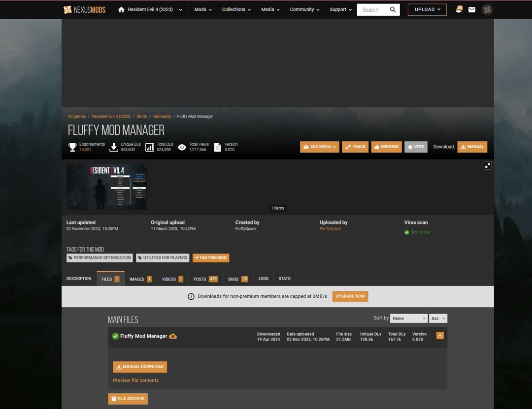Click the home icon beside Resident Evil 4
This screenshot has height=409, width=532.
121,10
